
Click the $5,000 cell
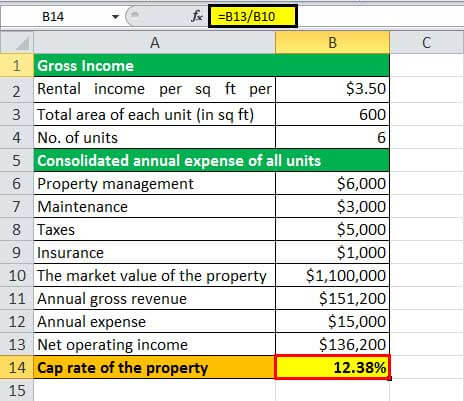pos(332,229)
